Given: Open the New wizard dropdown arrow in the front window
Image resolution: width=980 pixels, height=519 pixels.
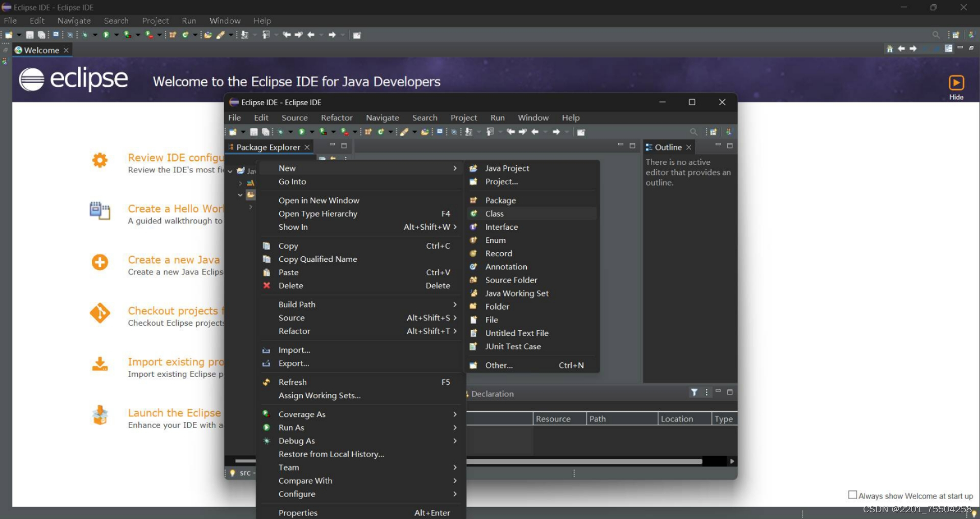Looking at the screenshot, I should click(243, 132).
